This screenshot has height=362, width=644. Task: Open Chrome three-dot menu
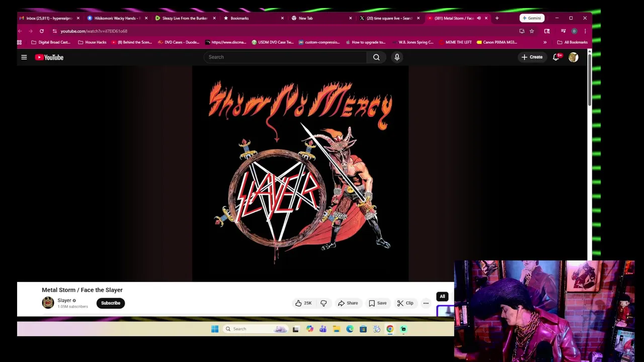[585, 31]
